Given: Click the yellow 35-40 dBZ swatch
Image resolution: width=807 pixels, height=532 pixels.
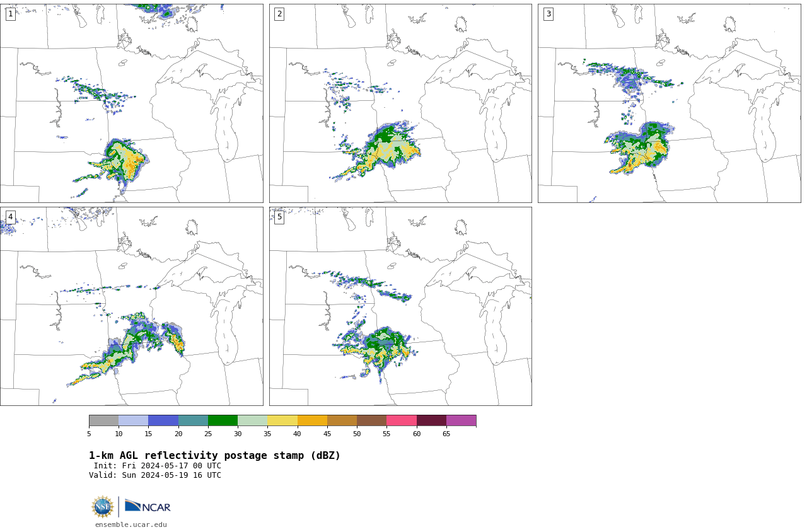Looking at the screenshot, I should (x=282, y=420).
